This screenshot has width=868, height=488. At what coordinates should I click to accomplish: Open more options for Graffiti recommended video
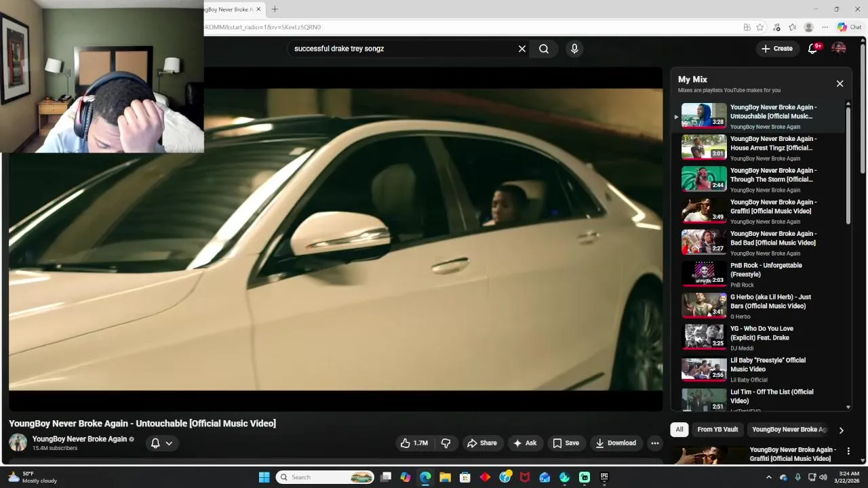point(848,451)
